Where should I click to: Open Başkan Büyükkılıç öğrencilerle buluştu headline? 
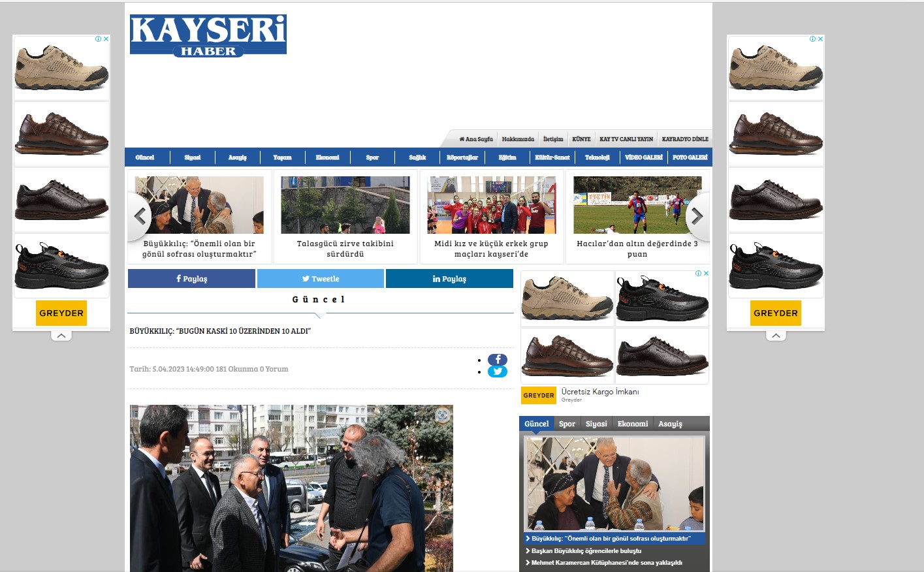pos(586,551)
